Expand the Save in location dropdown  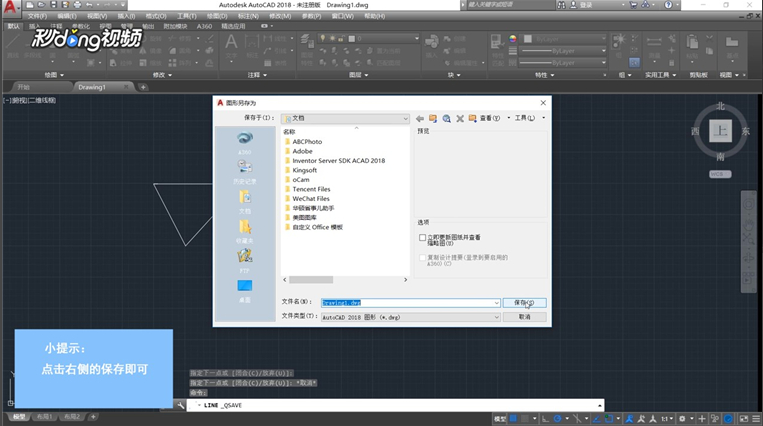[405, 118]
